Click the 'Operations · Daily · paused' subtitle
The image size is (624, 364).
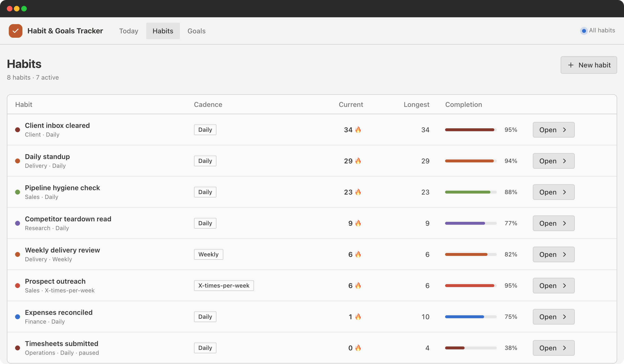[62, 353]
